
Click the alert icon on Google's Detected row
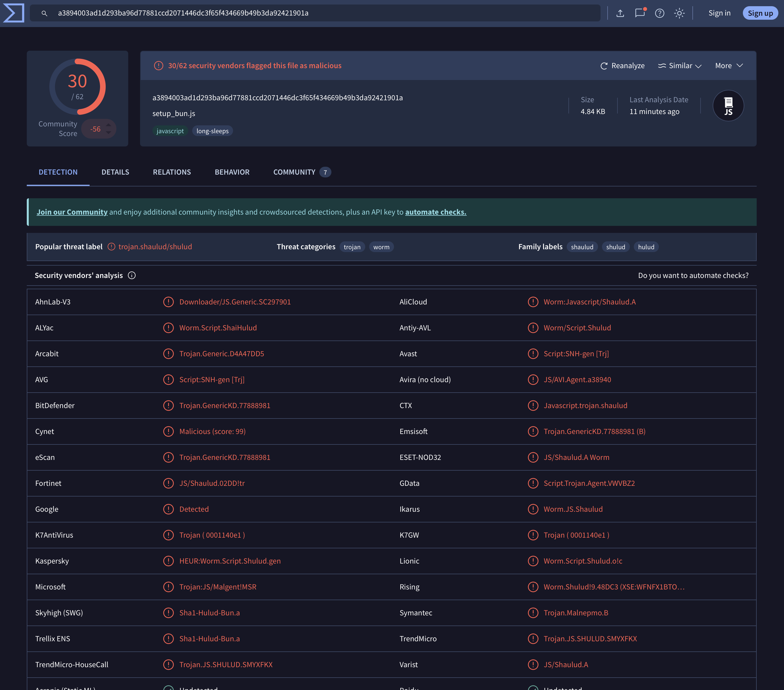pyautogui.click(x=169, y=509)
